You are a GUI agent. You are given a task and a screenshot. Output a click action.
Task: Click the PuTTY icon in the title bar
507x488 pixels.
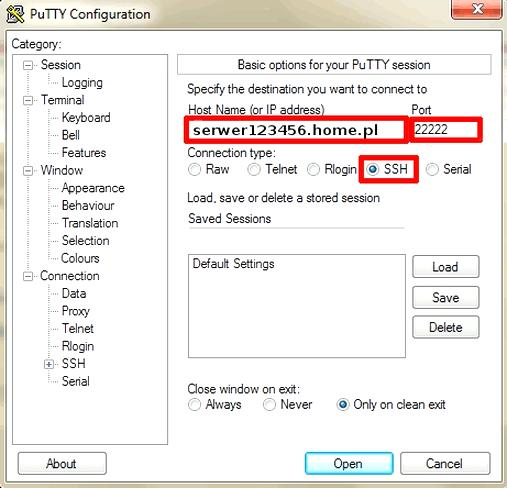click(15, 14)
